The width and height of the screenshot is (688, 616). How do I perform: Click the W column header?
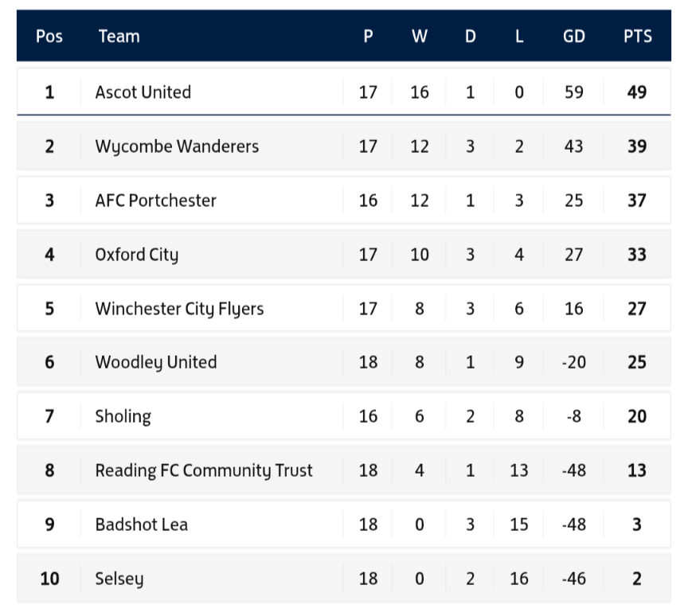(420, 36)
